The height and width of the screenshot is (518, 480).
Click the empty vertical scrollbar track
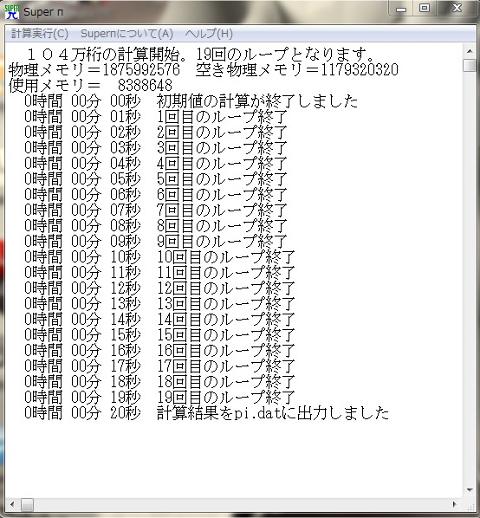click(470, 277)
